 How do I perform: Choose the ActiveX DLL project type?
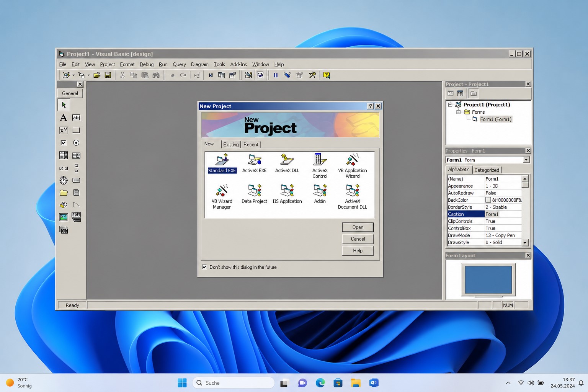[287, 164]
